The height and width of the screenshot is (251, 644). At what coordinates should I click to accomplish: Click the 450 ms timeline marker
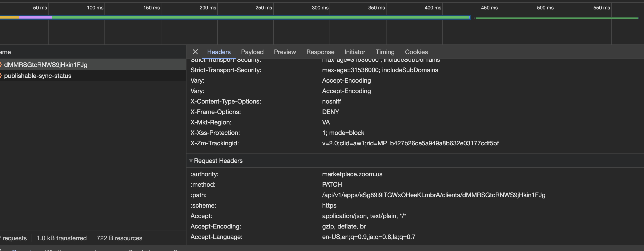click(x=489, y=8)
